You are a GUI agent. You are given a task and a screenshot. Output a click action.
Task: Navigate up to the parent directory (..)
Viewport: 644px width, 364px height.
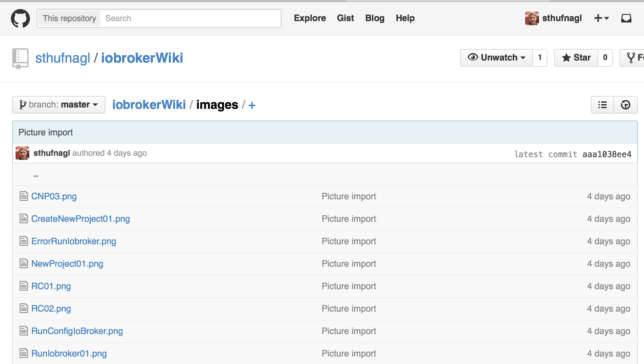tap(36, 176)
